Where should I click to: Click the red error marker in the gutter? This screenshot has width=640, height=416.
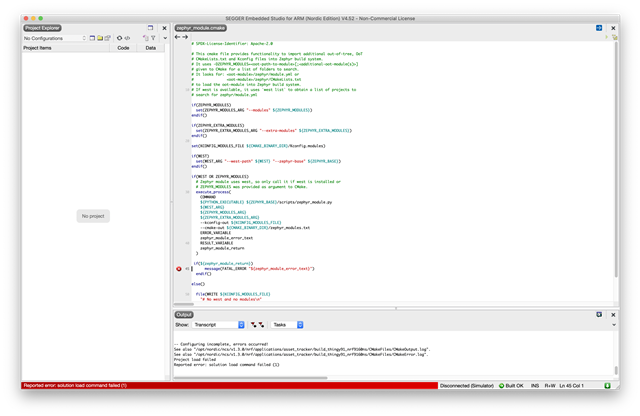tap(179, 269)
